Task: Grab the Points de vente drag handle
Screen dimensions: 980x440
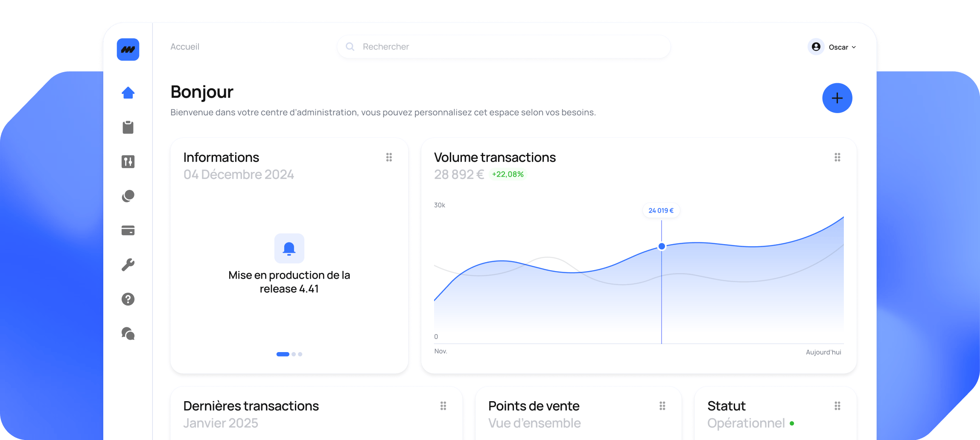Action: (662, 406)
